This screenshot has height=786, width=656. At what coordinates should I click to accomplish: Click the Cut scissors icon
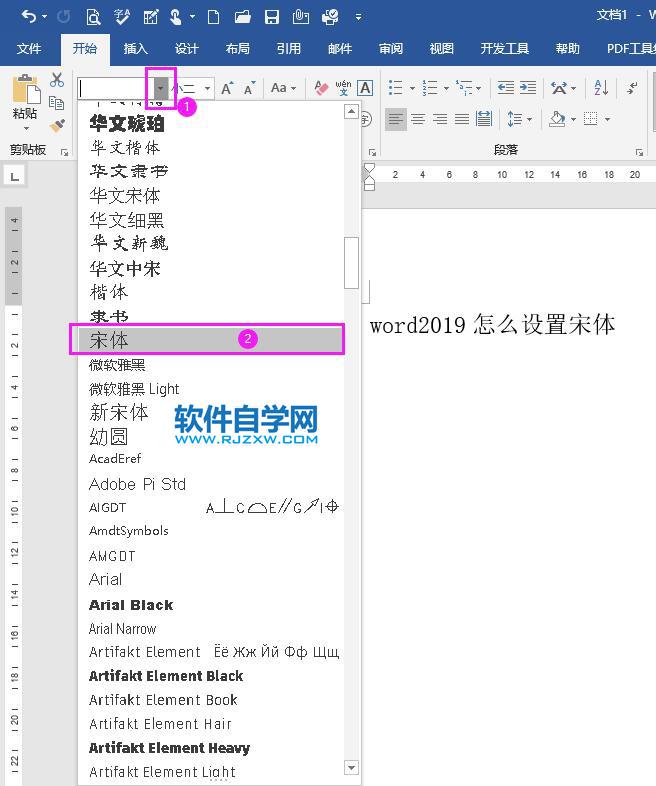click(57, 80)
